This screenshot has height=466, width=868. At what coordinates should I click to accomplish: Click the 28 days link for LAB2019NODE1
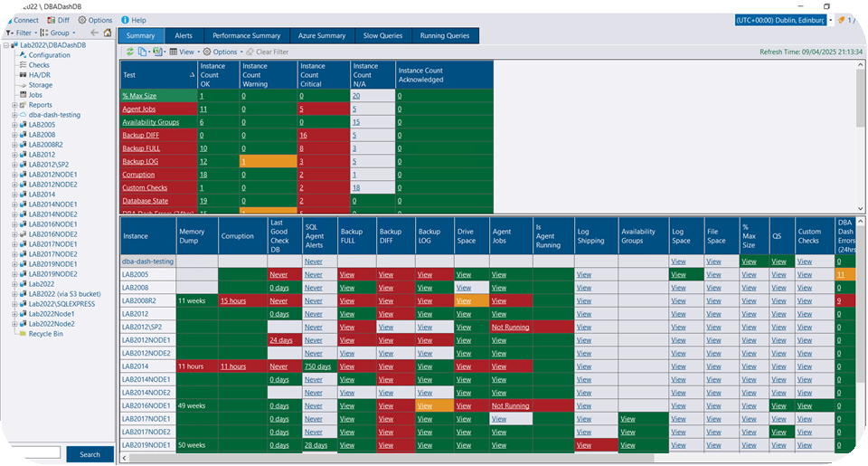click(x=316, y=445)
